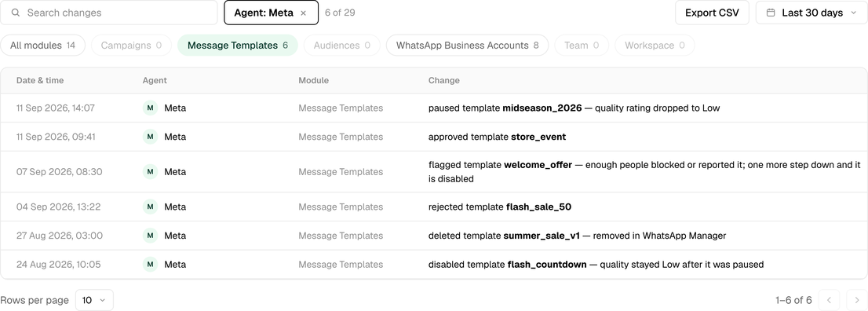868x311 pixels.
Task: Click Meta avatar in midseason_2026 row
Action: [x=150, y=108]
